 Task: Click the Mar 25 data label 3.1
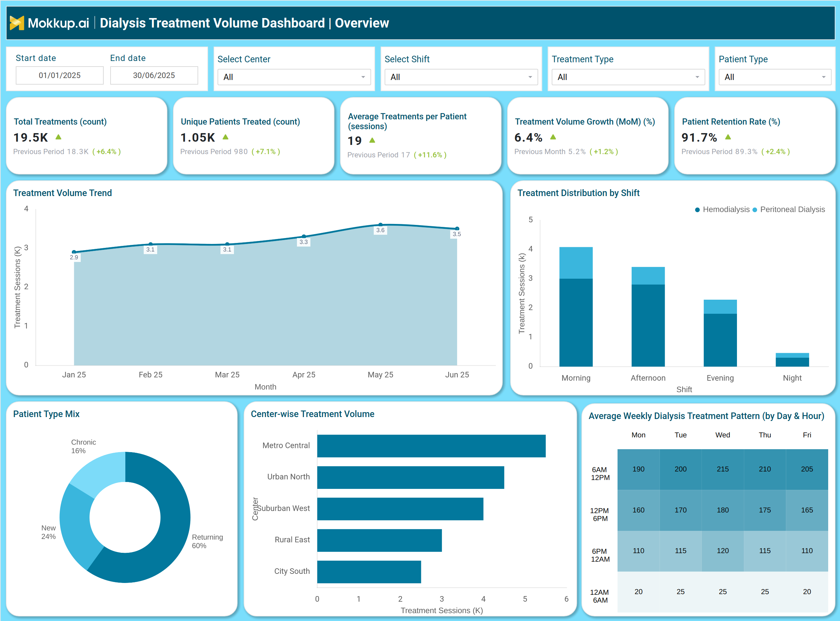pyautogui.click(x=227, y=249)
